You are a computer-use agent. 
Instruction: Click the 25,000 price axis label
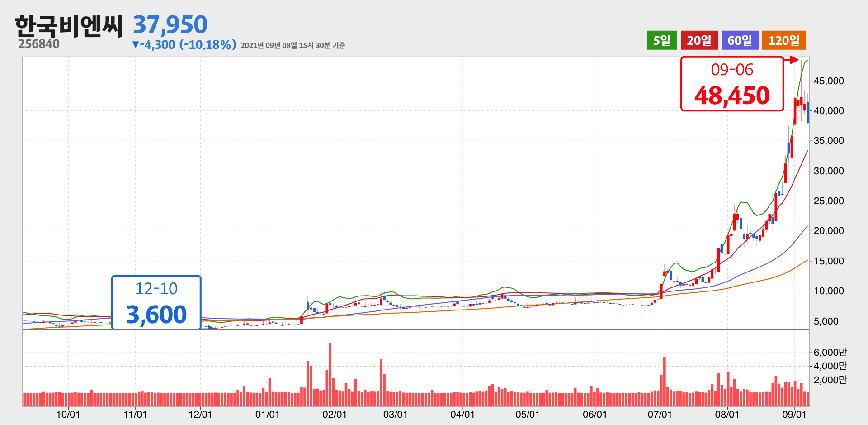pos(829,201)
